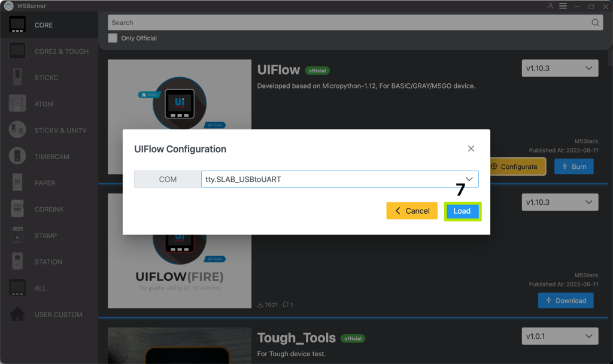The height and width of the screenshot is (364, 613).
Task: Click the COM label in dialog
Action: (x=168, y=179)
